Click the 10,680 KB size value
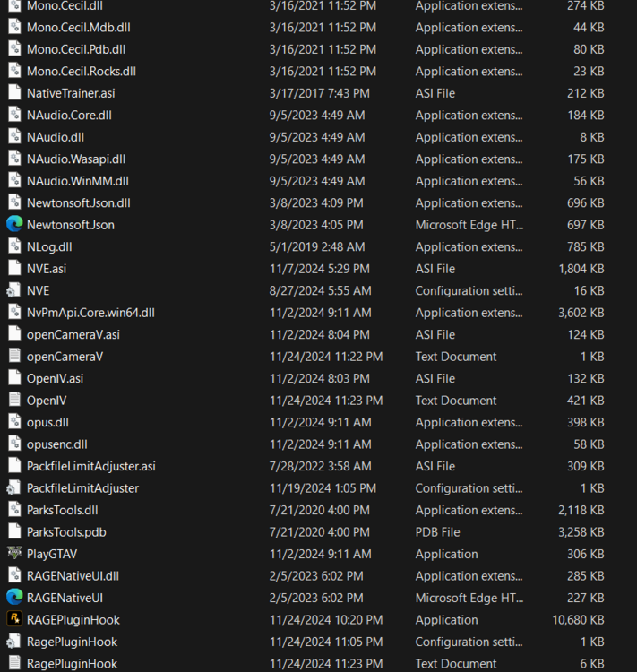Image resolution: width=637 pixels, height=672 pixels. 578,620
